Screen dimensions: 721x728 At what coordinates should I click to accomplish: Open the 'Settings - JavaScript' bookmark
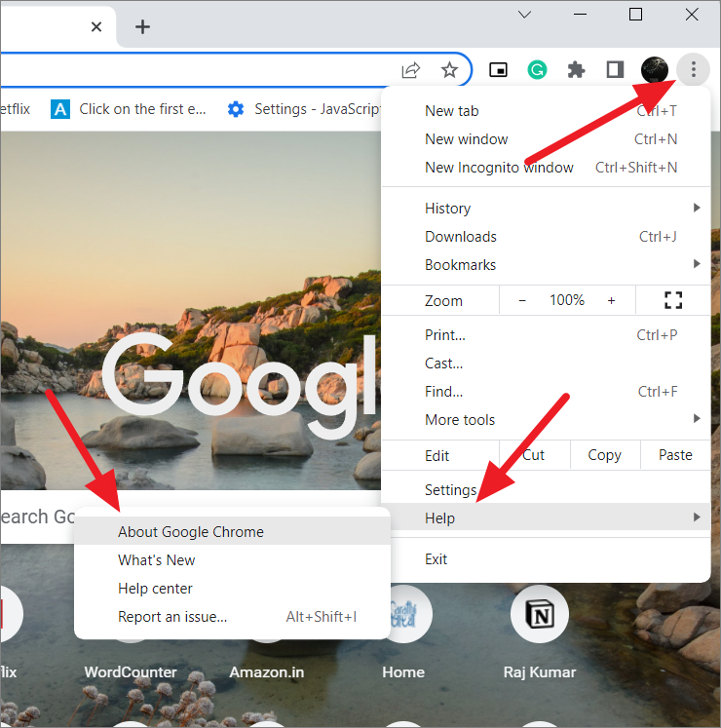point(304,109)
